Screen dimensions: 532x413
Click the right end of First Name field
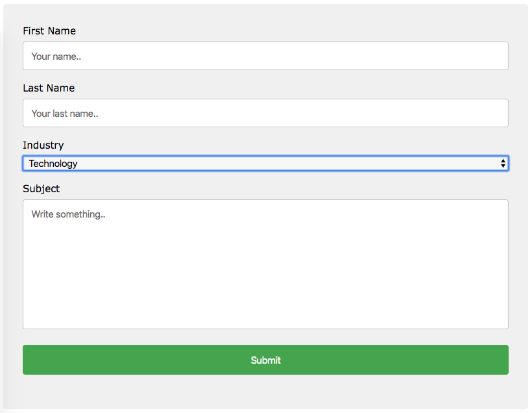492,56
